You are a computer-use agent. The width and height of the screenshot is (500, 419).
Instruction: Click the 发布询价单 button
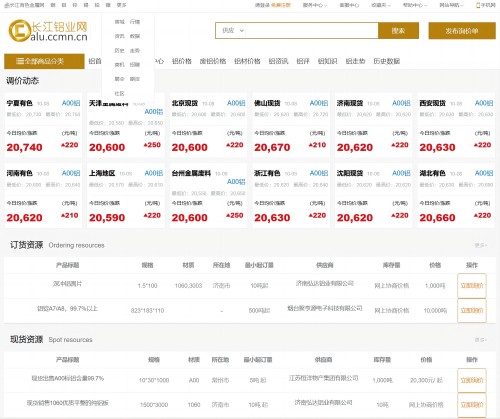(x=462, y=31)
